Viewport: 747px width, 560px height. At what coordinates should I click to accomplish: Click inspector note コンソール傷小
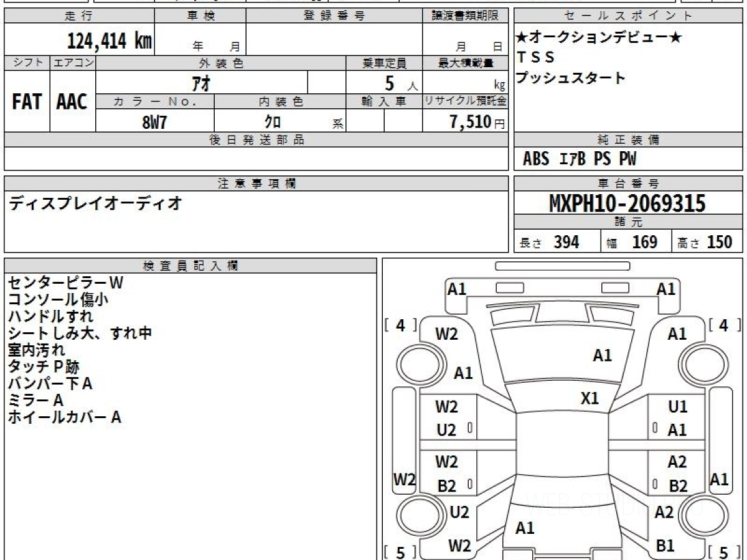pos(58,299)
